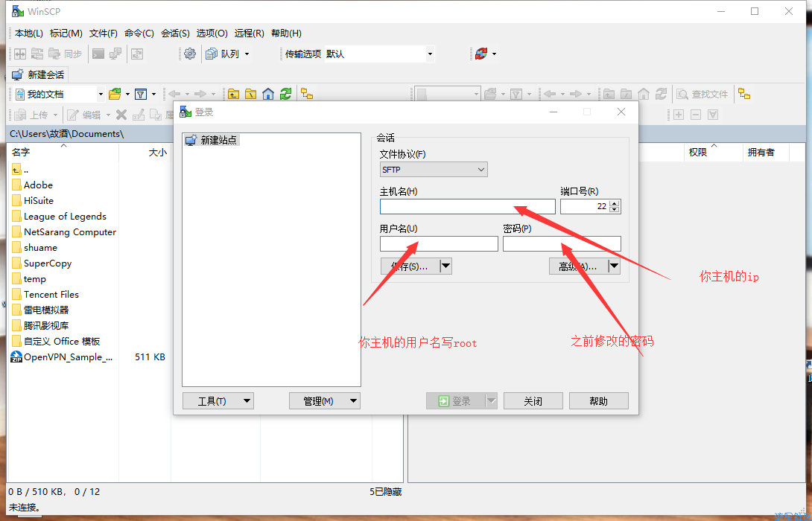The height and width of the screenshot is (521, 812).
Task: Focus the User name (用户名) field
Action: click(439, 243)
